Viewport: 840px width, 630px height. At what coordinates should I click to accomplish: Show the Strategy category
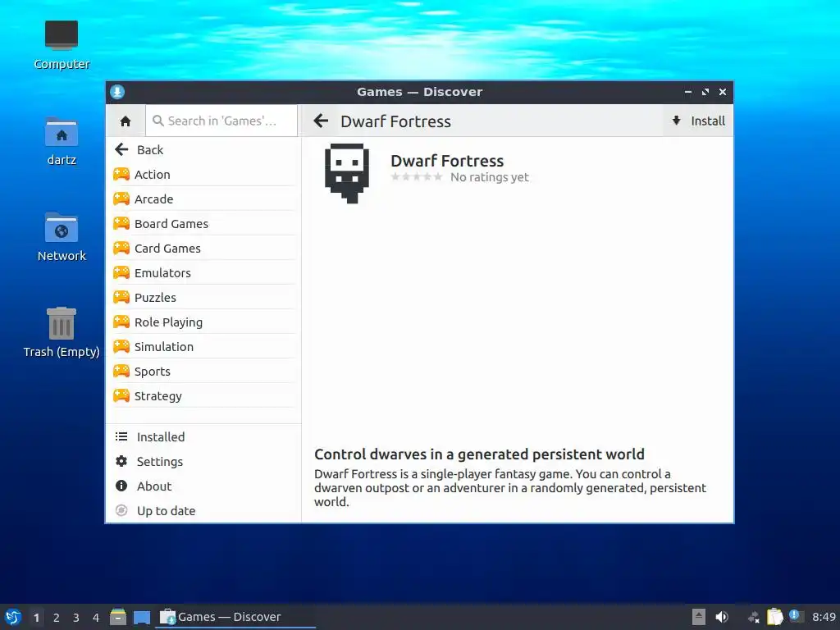coord(203,396)
